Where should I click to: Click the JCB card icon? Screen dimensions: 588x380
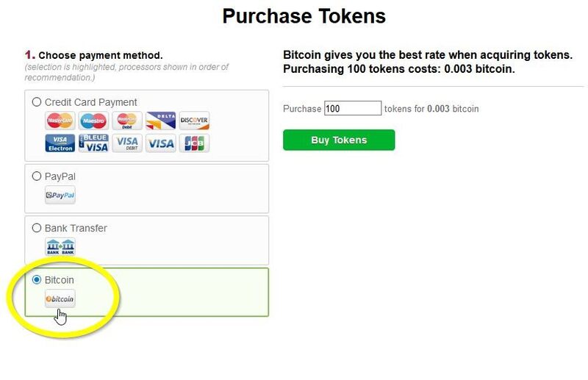click(194, 143)
